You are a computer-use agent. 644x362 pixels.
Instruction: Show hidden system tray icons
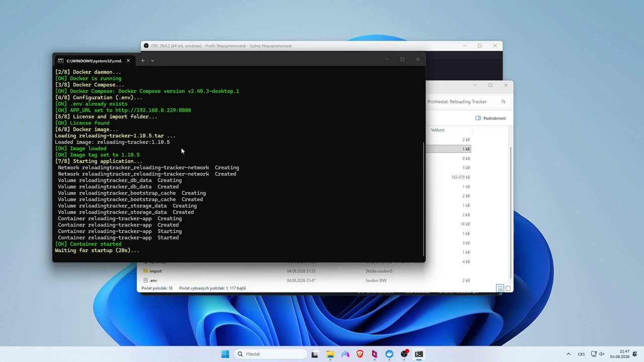[569, 354]
